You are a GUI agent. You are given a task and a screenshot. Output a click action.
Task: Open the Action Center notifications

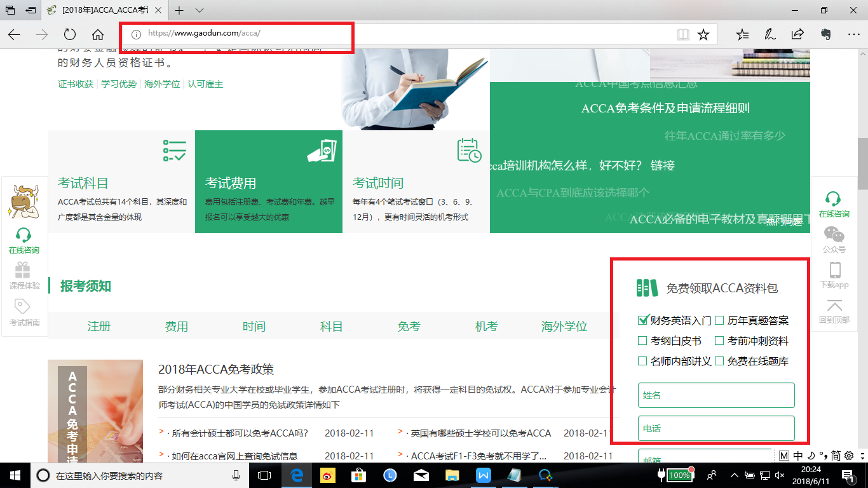[846, 475]
